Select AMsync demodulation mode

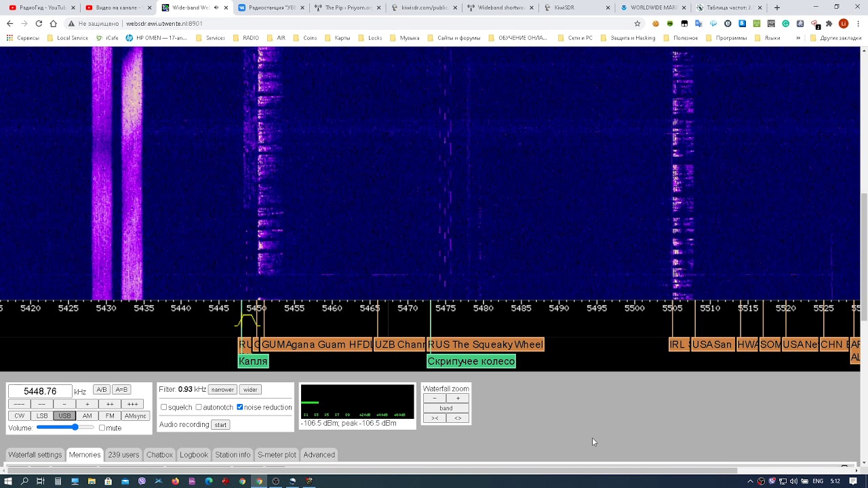click(135, 415)
